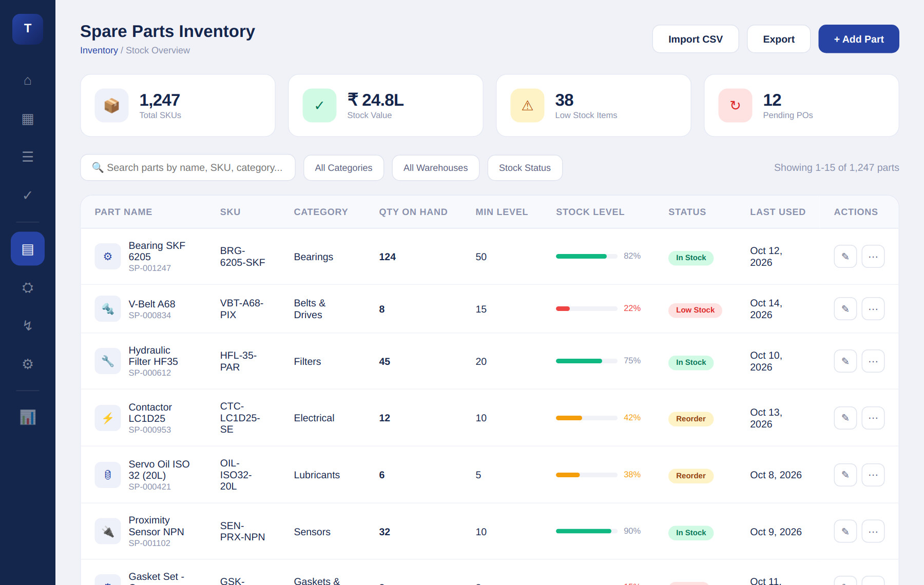Click the Inventory breadcrumb link
Viewport: 924px width, 585px height.
coord(99,50)
